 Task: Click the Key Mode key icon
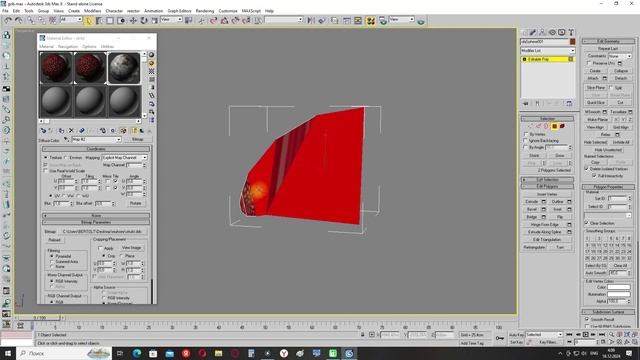(500, 338)
